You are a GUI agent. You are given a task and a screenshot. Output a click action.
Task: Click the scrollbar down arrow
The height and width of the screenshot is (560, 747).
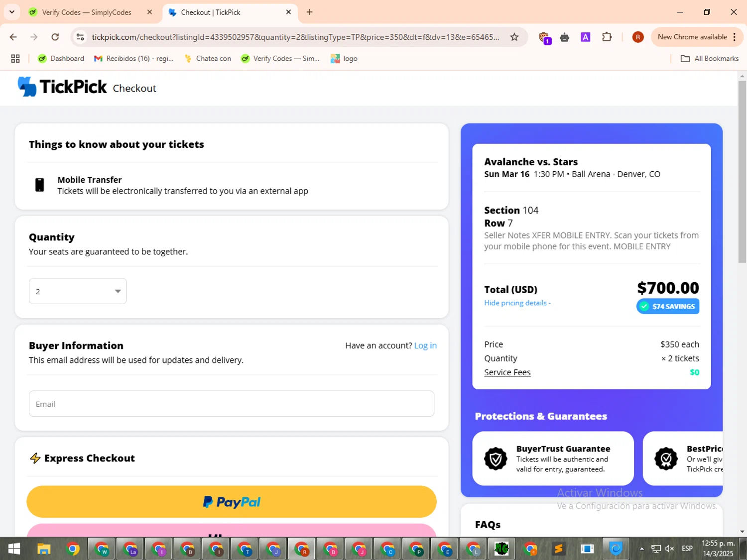(742, 532)
